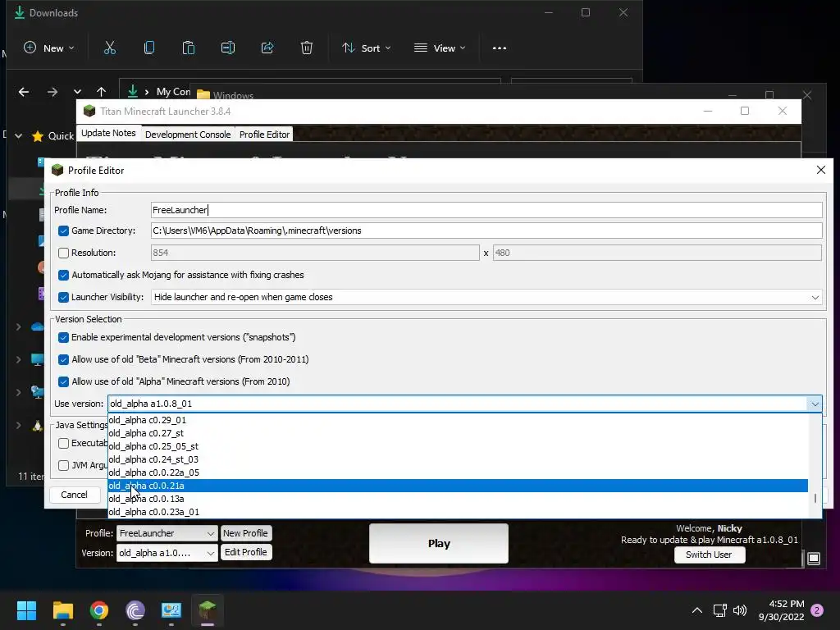Go forward in Downloads explorer window
This screenshot has height=630, width=840.
tap(52, 92)
